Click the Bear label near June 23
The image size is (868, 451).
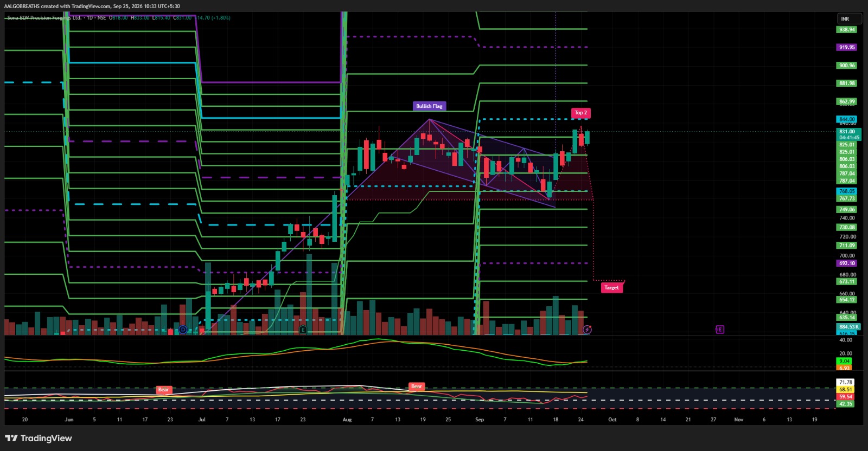point(163,390)
